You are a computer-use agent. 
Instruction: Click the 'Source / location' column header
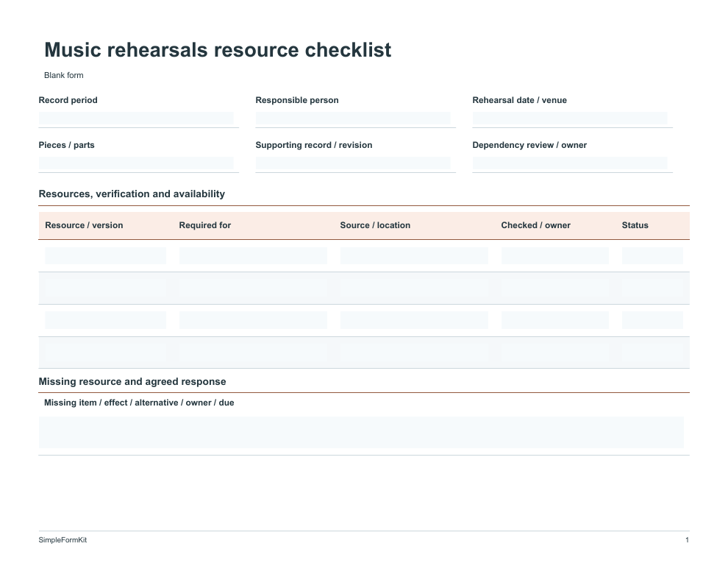coord(375,225)
